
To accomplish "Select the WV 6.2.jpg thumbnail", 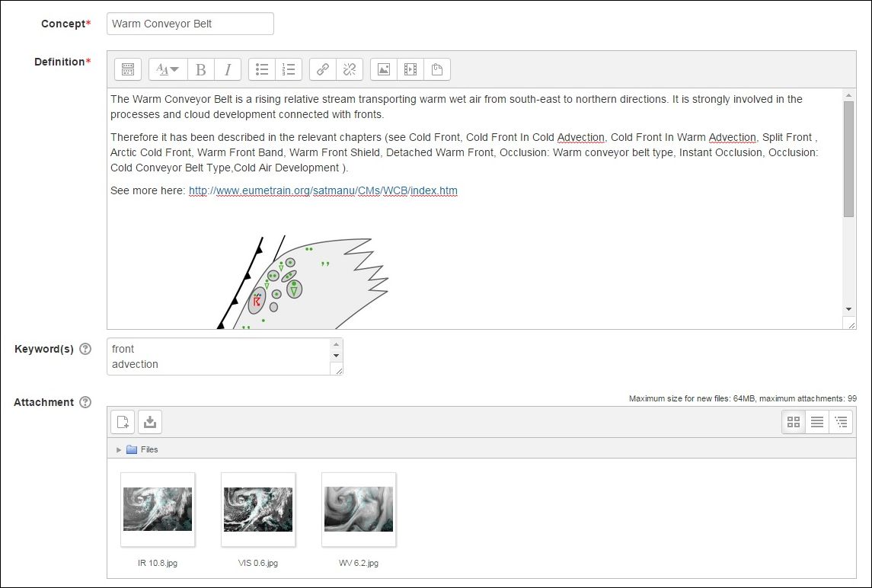I will tap(359, 510).
